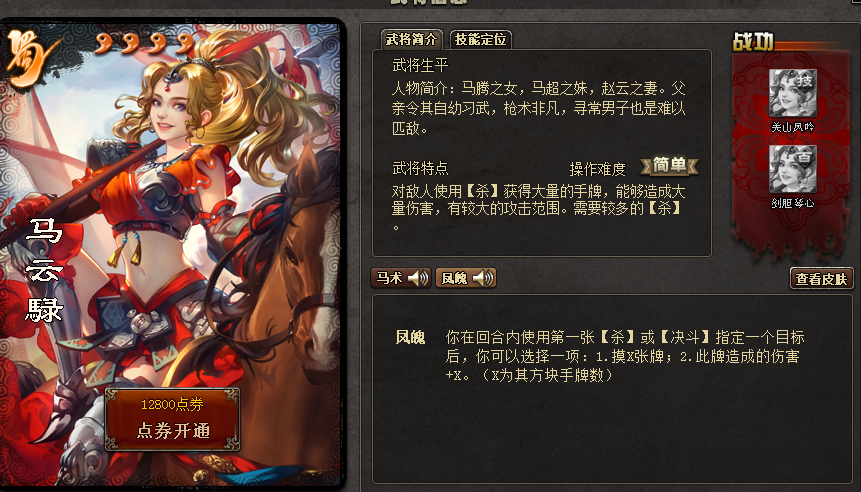This screenshot has height=492, width=861.
Task: Click the 12800点券 price label
Action: tap(172, 405)
